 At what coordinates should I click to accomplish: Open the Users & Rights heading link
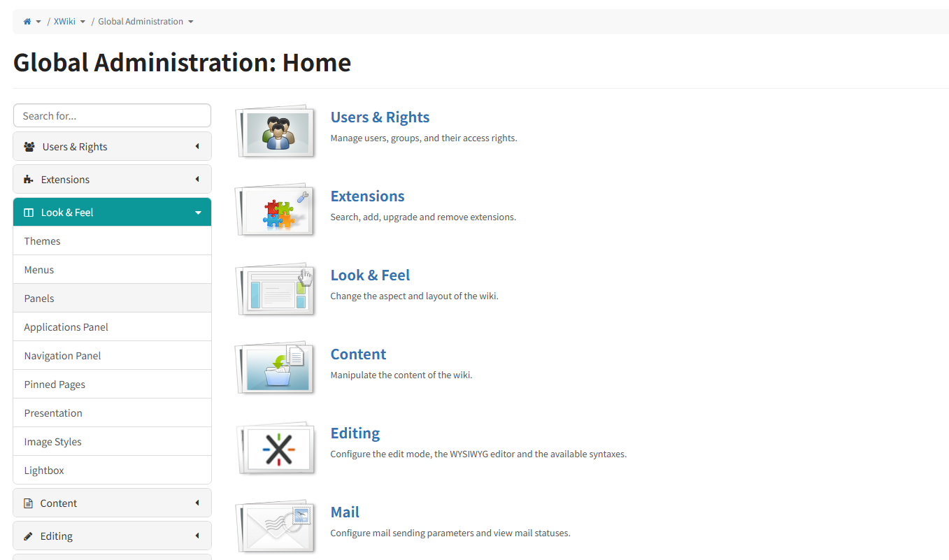(x=380, y=117)
